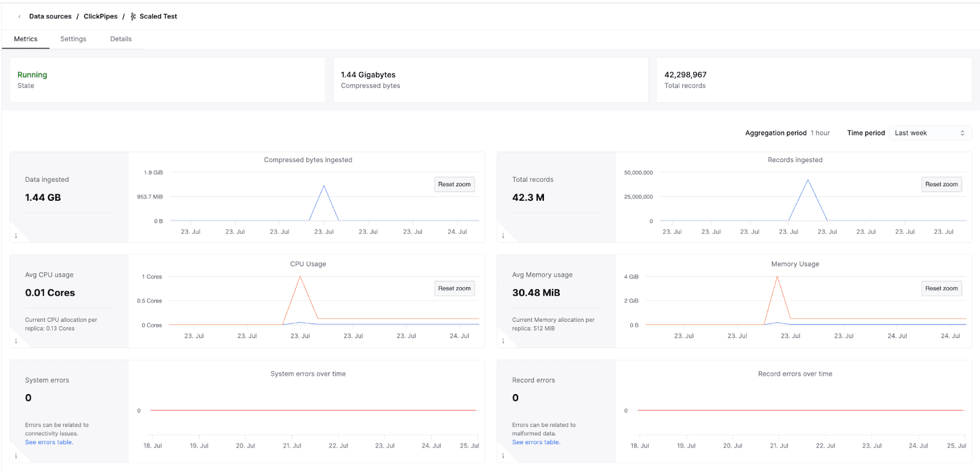Go to Data sources in the breadcrumb
The image size is (980, 473).
(x=50, y=17)
